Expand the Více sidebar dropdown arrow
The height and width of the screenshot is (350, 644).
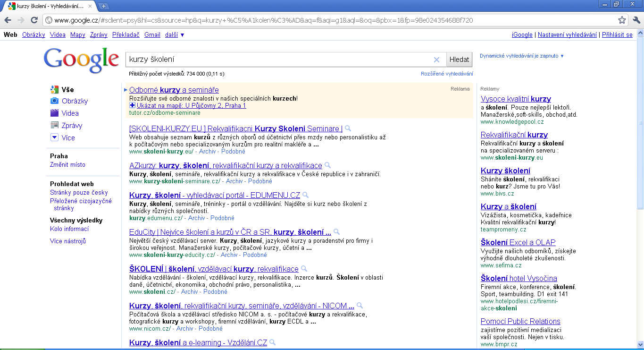[x=54, y=137]
